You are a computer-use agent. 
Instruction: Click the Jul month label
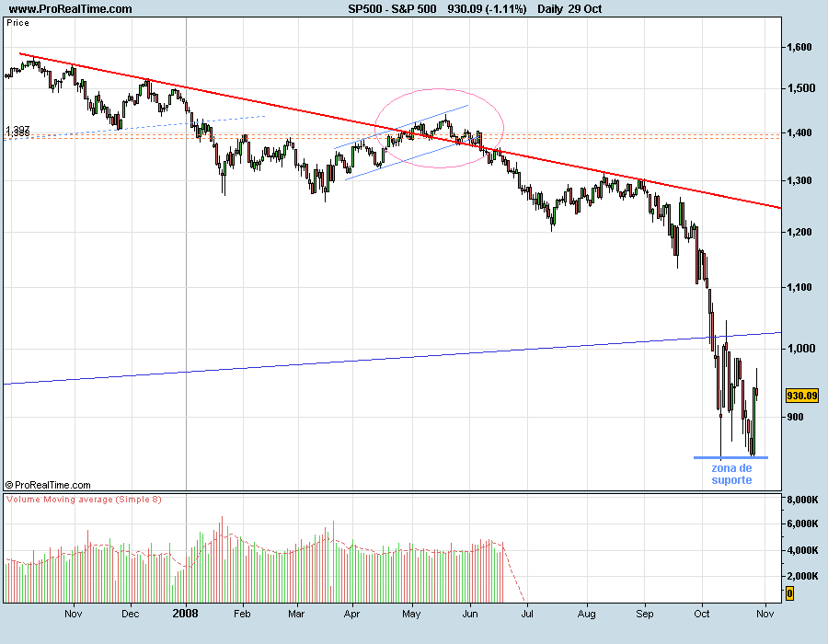pos(527,614)
